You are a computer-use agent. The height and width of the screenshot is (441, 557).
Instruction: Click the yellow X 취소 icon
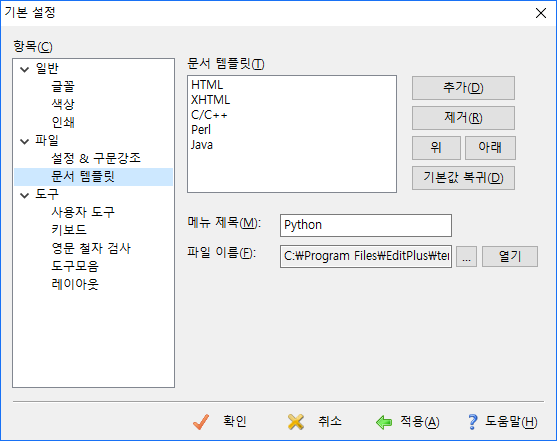pos(296,422)
